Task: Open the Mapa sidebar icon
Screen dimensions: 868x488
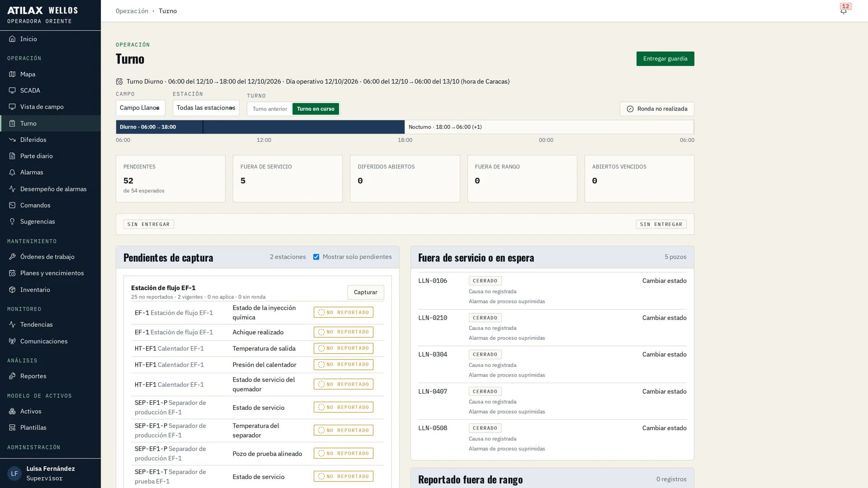Action: click(x=12, y=74)
